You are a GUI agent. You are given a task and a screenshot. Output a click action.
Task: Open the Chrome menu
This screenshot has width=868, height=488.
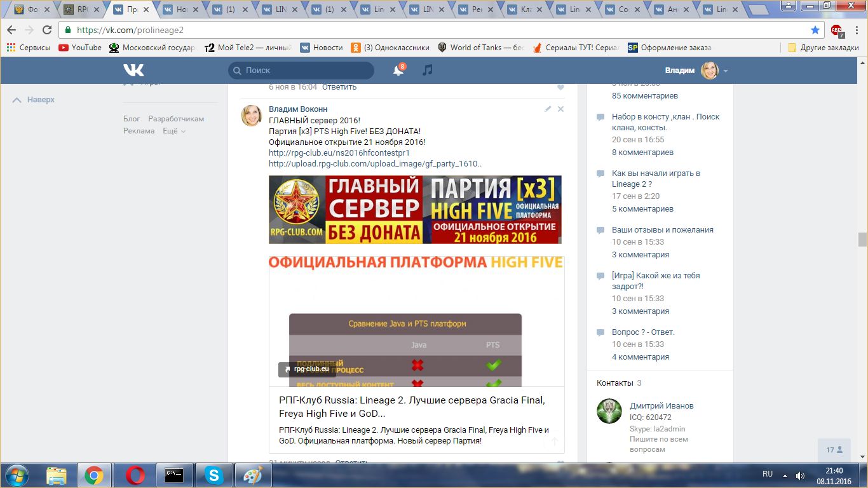[x=856, y=30]
